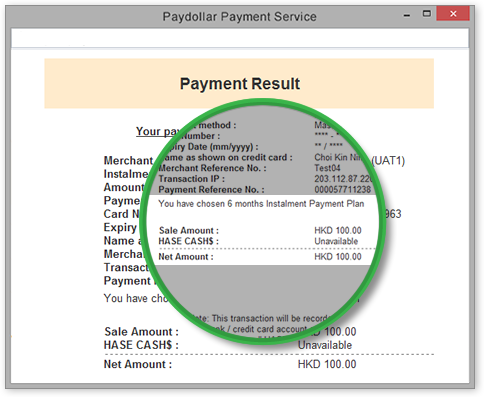Viewport: 484px width, 397px height.
Task: Select 'Net Amount :' label outside the magnifier
Action: [138, 364]
